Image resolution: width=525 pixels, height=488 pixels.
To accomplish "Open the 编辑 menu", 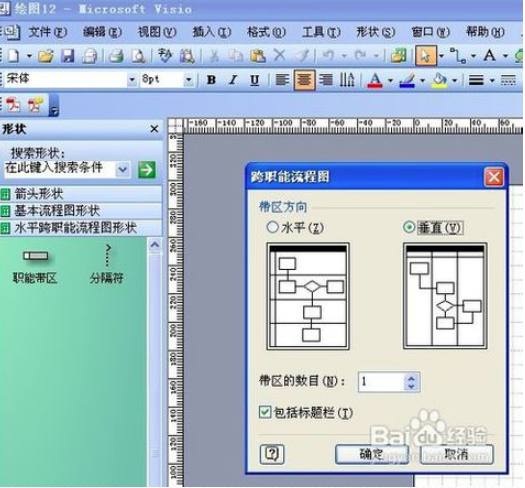I will (x=102, y=32).
